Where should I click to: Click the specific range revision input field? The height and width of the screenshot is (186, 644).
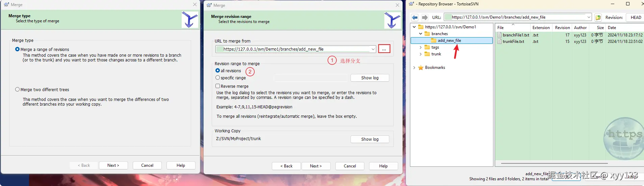click(x=310, y=78)
